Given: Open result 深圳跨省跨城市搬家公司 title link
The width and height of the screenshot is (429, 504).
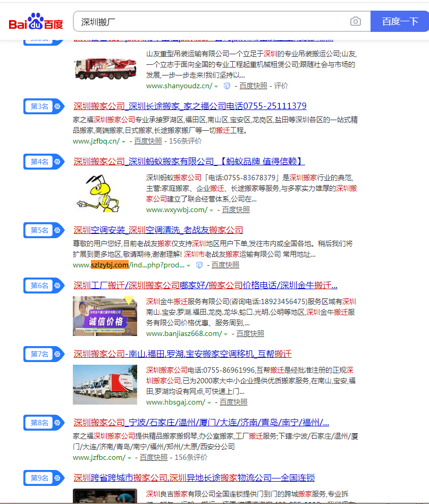Looking at the screenshot, I should click(194, 477).
